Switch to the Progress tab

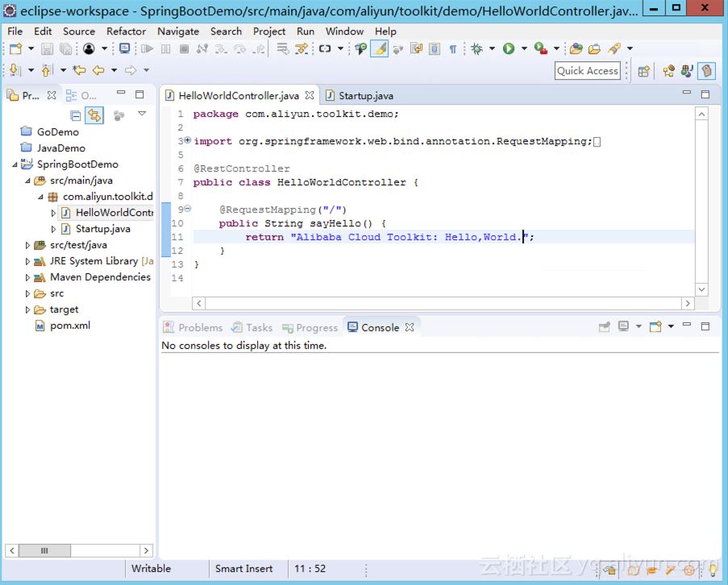(x=310, y=327)
